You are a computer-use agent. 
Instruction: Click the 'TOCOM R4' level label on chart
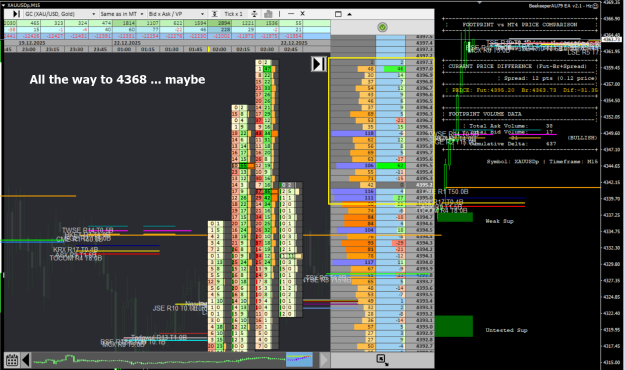[x=76, y=258]
